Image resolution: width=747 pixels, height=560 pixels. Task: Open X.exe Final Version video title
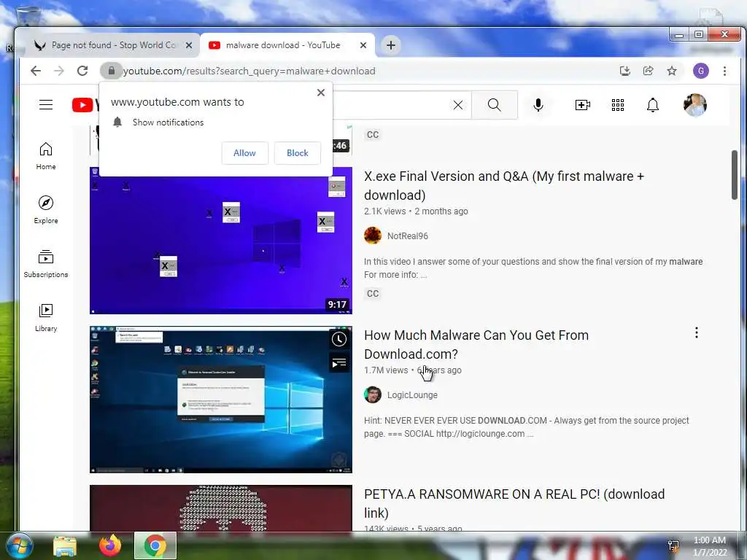(504, 186)
